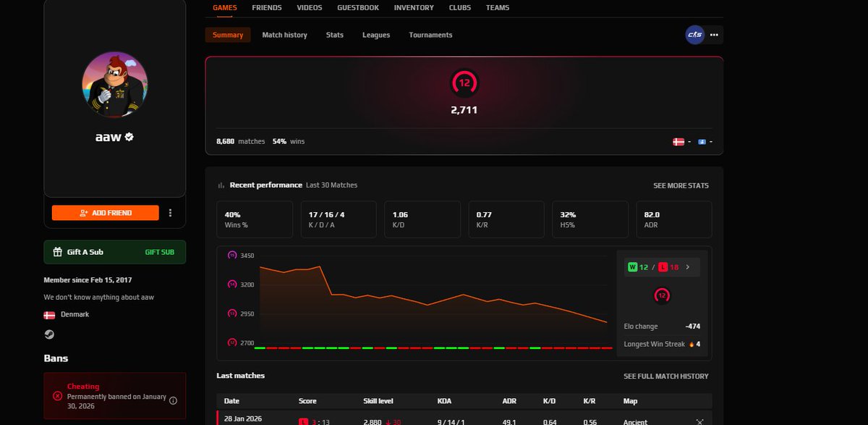Viewport: 868px width, 425px height.
Task: Click the 54% wins text
Action: point(289,141)
